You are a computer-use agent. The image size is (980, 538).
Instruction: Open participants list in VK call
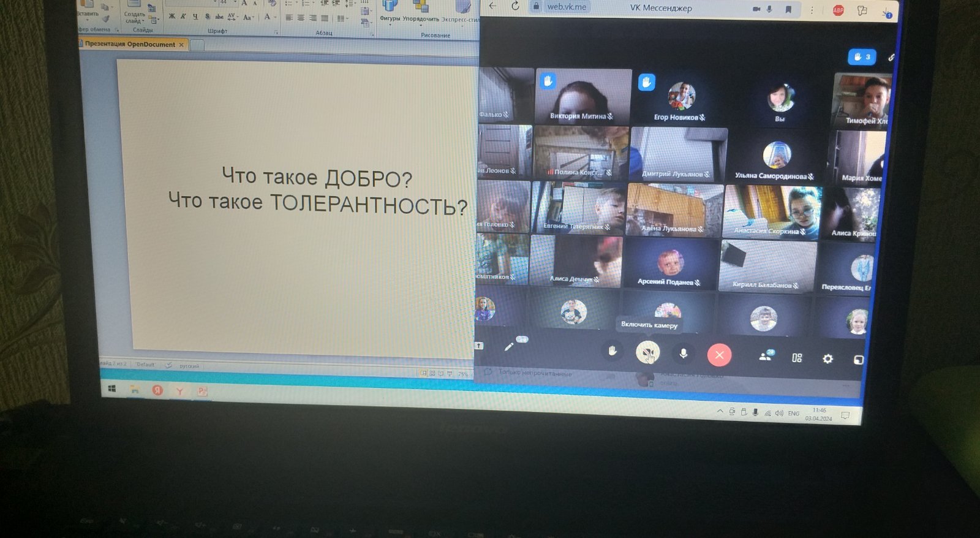[x=766, y=356]
